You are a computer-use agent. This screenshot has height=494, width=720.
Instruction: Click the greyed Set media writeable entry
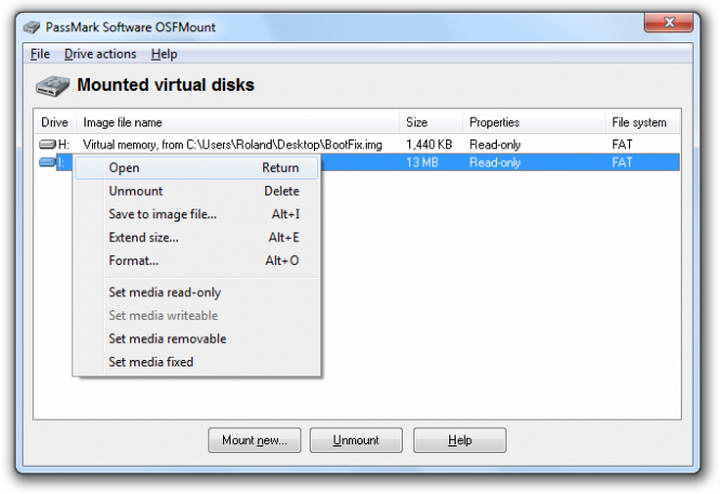click(x=197, y=315)
